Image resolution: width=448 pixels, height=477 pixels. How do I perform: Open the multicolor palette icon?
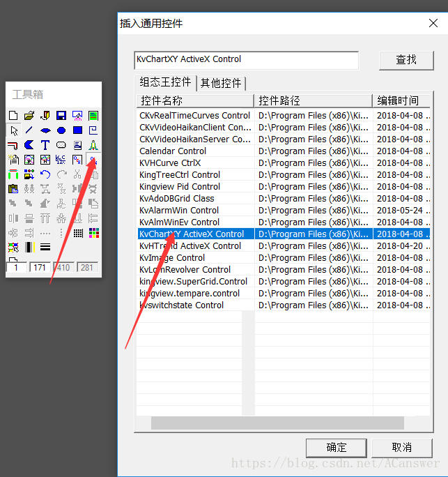[94, 234]
